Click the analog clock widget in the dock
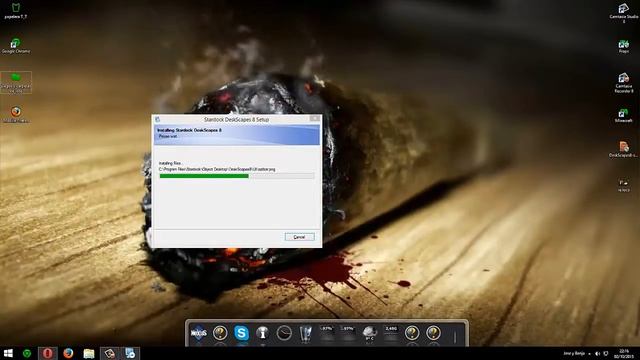Image resolution: width=640 pixels, height=360 pixels. pyautogui.click(x=284, y=333)
